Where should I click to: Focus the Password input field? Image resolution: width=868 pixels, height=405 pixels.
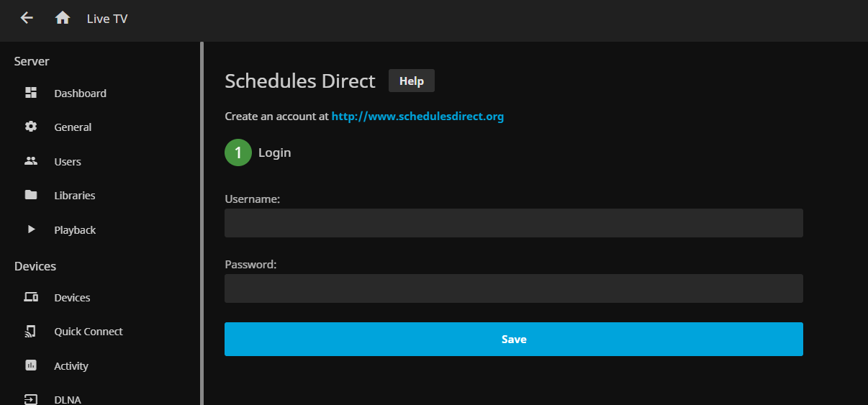514,288
